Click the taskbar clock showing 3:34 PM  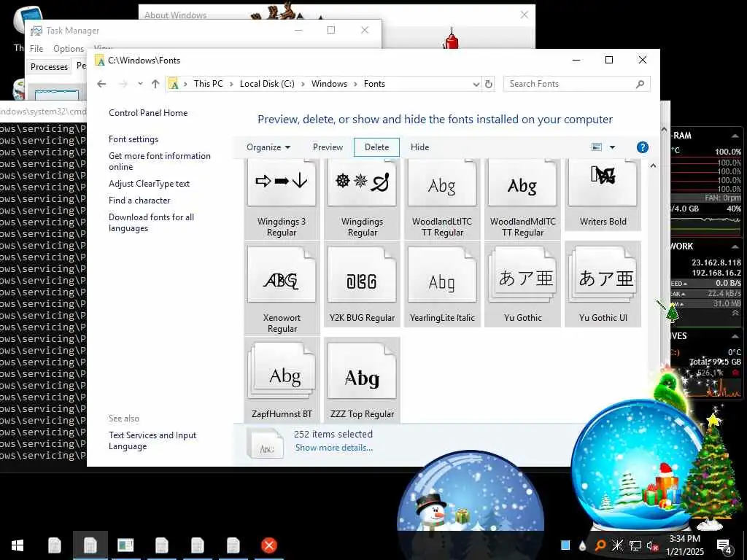pos(684,545)
